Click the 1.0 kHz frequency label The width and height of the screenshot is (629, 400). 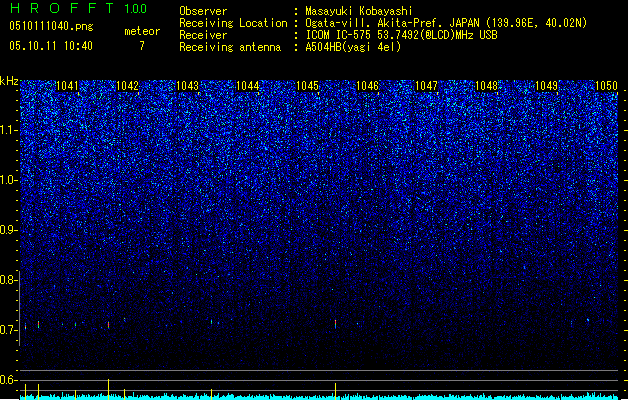click(x=8, y=180)
